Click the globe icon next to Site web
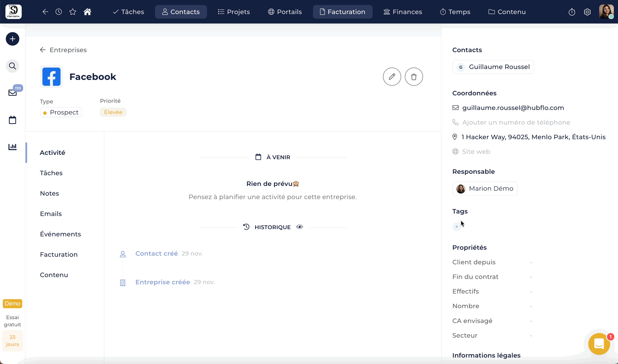618x364 pixels. [x=455, y=152]
